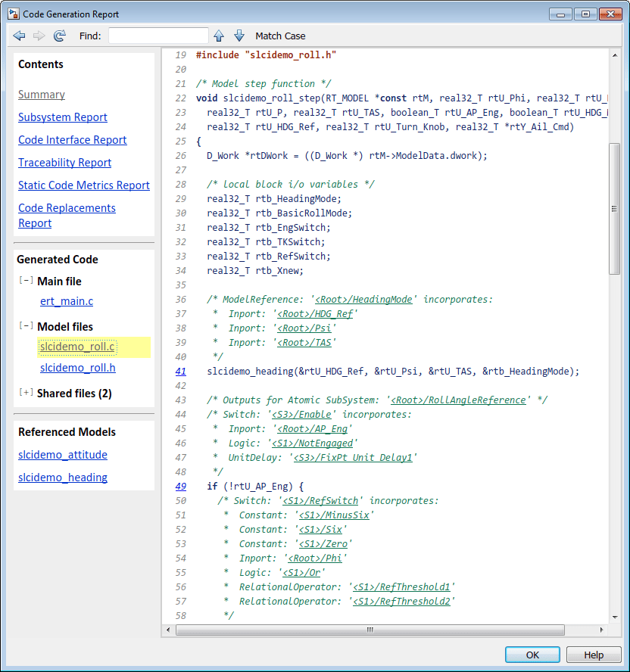Click the OK button

coord(532,655)
